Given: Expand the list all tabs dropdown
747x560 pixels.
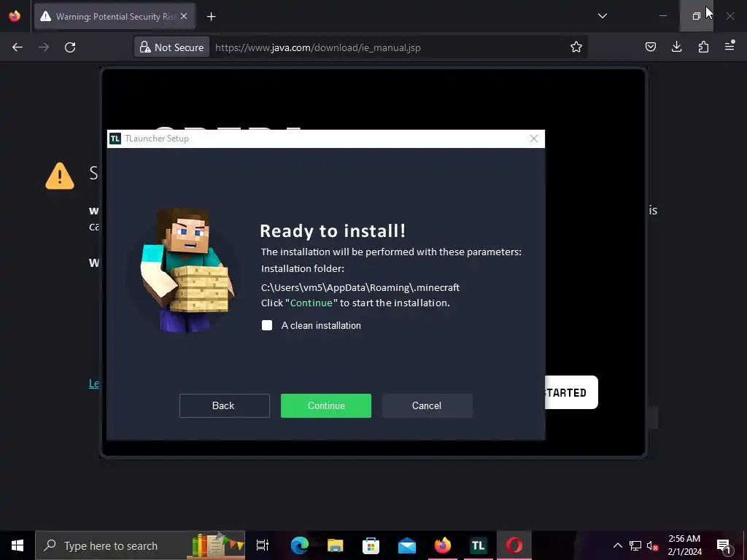Looking at the screenshot, I should pyautogui.click(x=602, y=16).
